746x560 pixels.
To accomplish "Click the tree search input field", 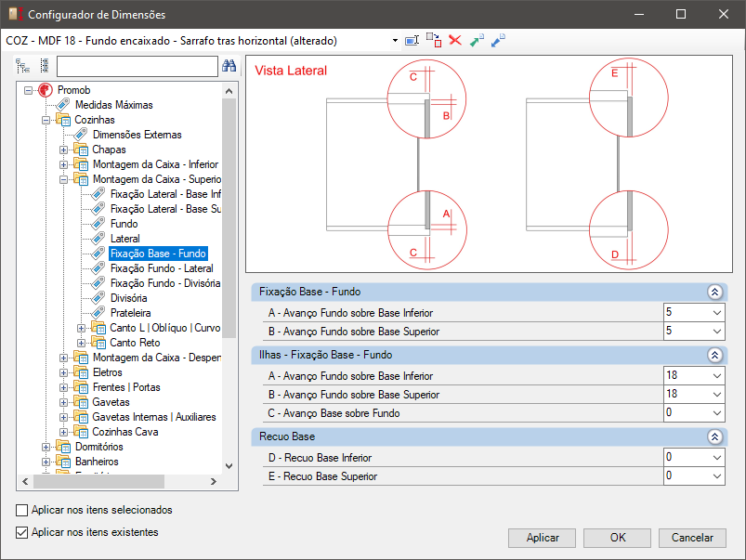I will [x=137, y=66].
